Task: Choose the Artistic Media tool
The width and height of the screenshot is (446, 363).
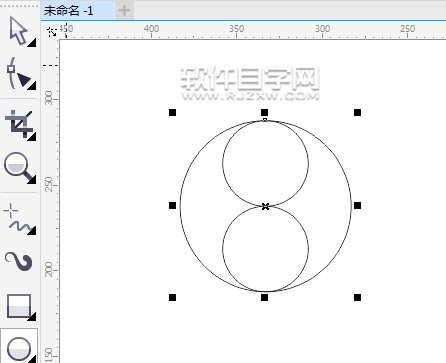Action: tap(18, 261)
